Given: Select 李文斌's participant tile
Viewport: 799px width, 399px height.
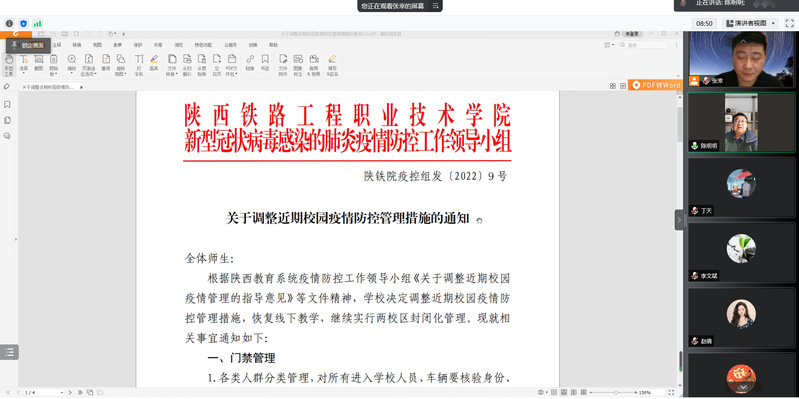Looking at the screenshot, I should pos(741,253).
